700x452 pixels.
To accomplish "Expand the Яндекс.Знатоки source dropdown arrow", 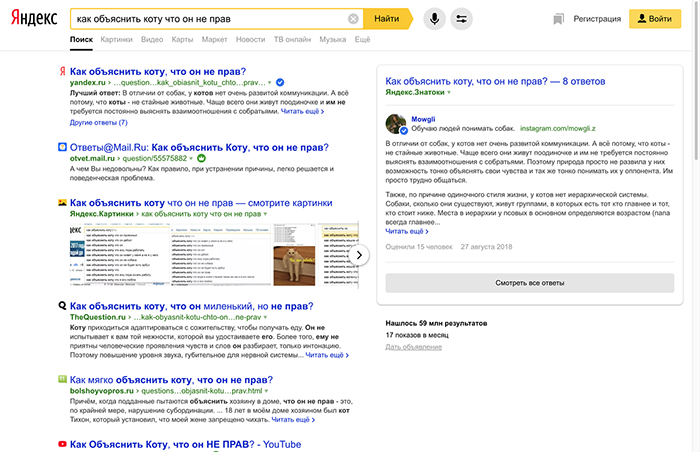I will point(449,92).
